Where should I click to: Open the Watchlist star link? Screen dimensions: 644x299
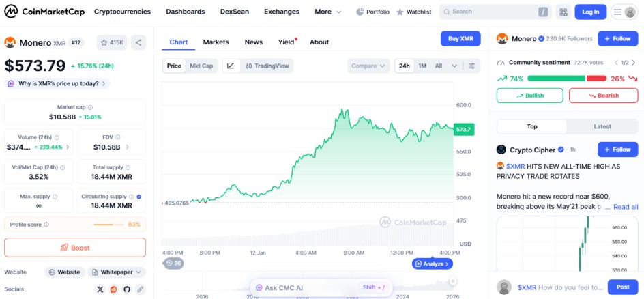coord(413,12)
